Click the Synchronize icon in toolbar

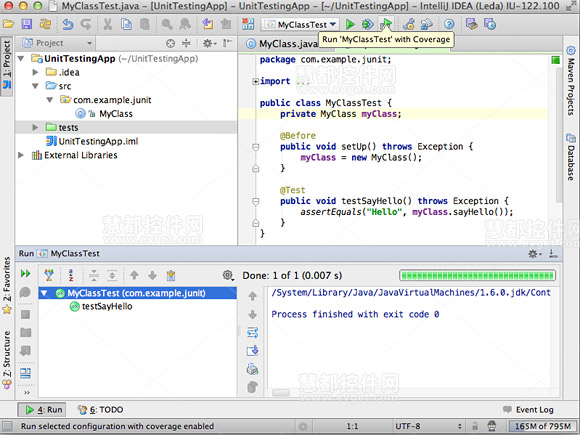45,24
